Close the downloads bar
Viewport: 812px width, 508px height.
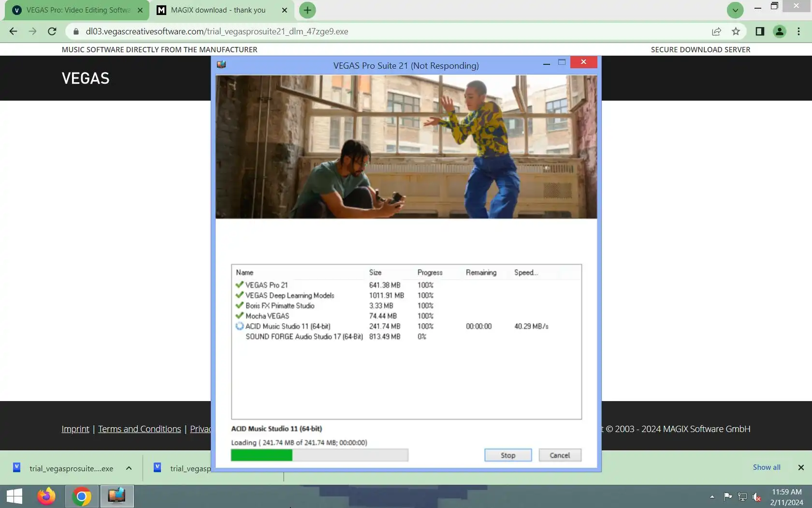point(801,467)
